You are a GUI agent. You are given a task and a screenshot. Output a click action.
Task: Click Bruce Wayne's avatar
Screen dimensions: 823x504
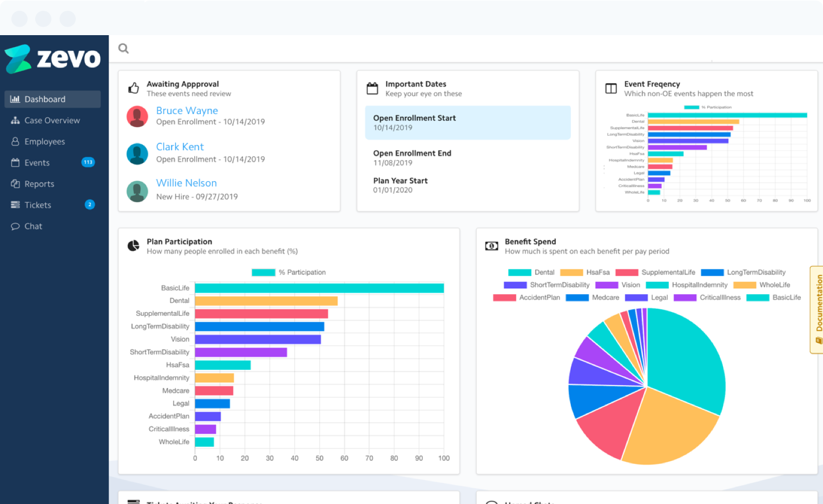[137, 116]
